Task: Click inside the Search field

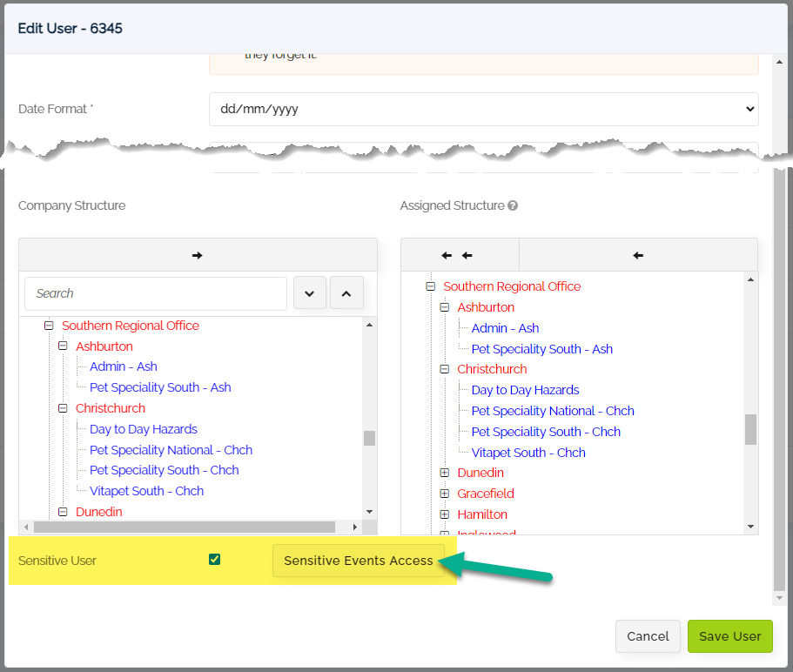Action: [155, 293]
